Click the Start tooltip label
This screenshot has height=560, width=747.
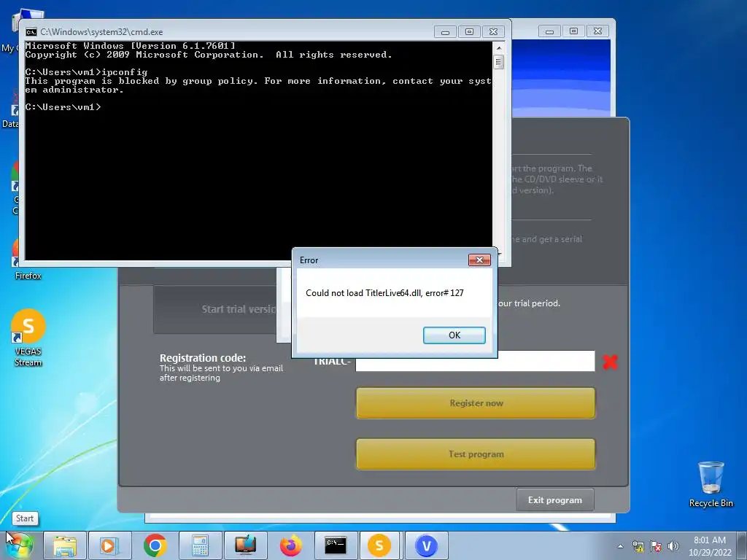[25, 518]
